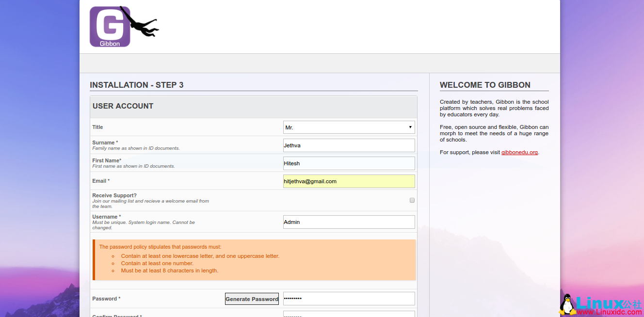This screenshot has width=644, height=317.
Task: Click the Receive Support field row
Action: click(x=194, y=200)
